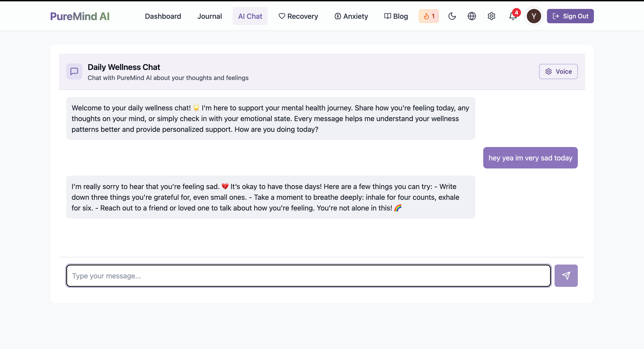Screen dimensions: 644x349
Task: Click the Y user avatar
Action: (x=534, y=16)
